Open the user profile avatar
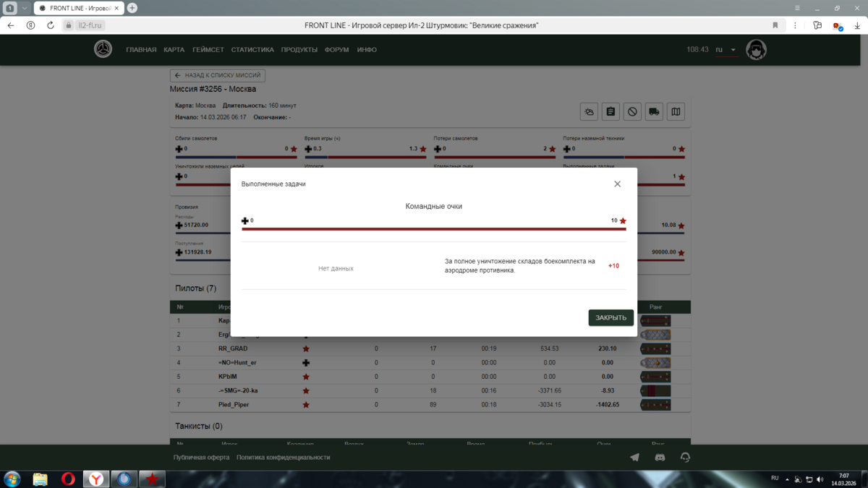 coord(756,50)
